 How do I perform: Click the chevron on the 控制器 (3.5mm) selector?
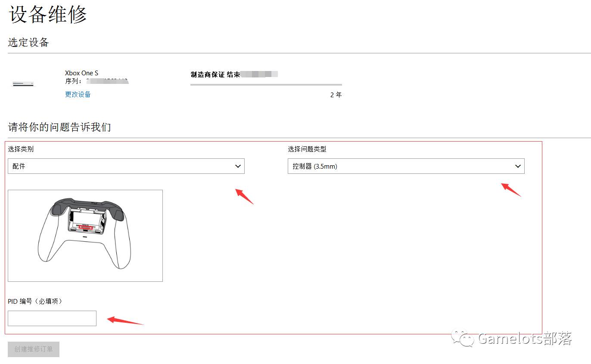[x=517, y=166]
